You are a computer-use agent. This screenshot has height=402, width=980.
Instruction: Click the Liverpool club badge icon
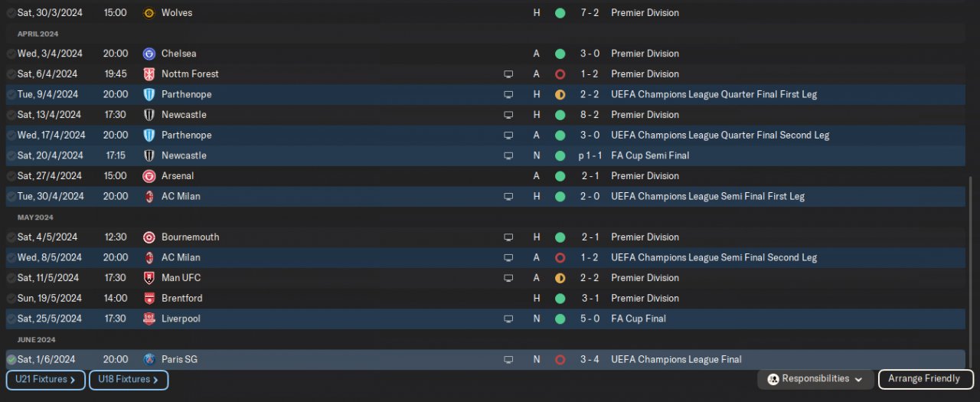(149, 319)
